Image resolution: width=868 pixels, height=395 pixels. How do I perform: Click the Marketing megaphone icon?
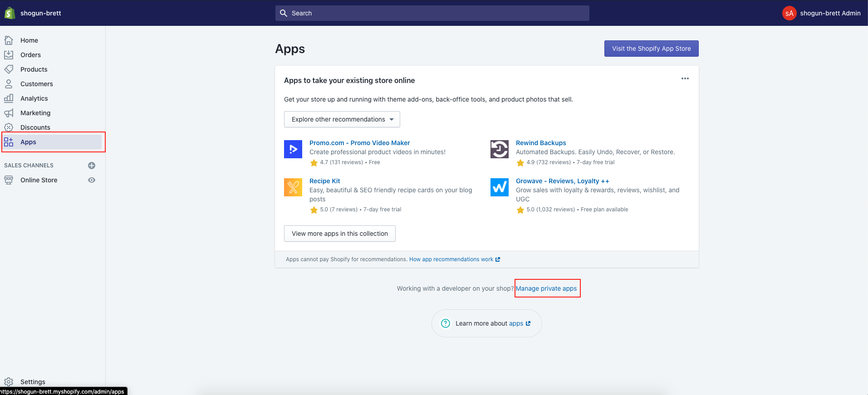(x=9, y=113)
